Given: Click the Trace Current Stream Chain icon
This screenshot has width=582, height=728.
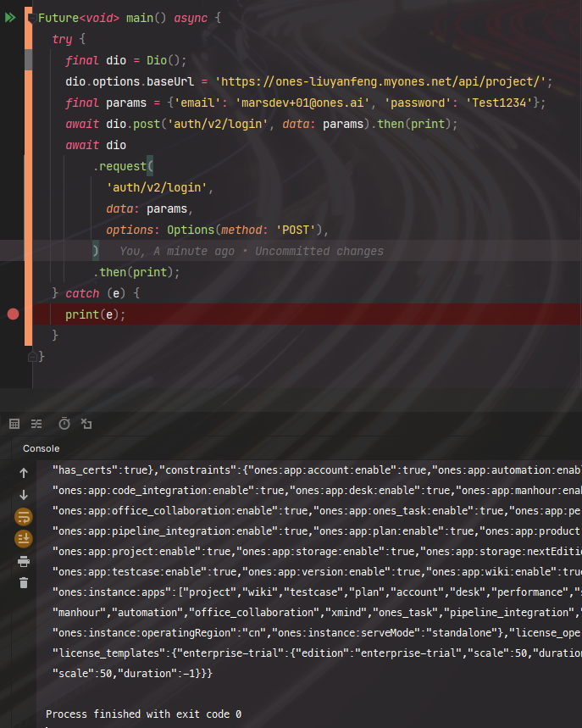Looking at the screenshot, I should 36,424.
